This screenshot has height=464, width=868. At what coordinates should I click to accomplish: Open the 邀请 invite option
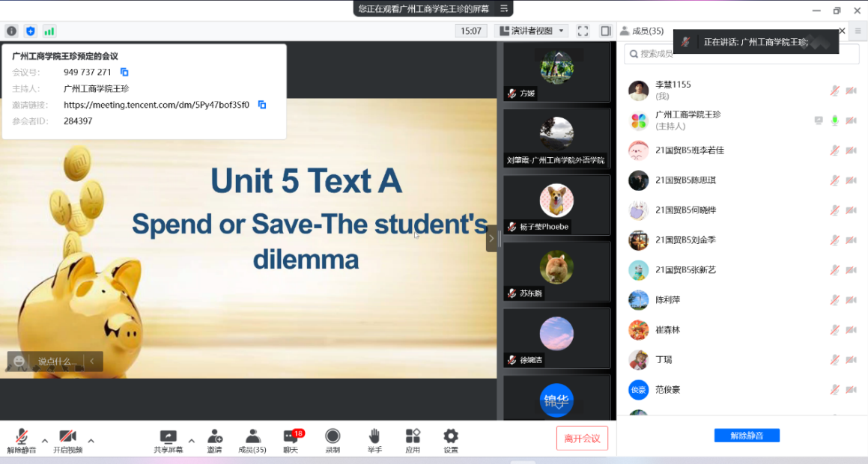(x=215, y=440)
